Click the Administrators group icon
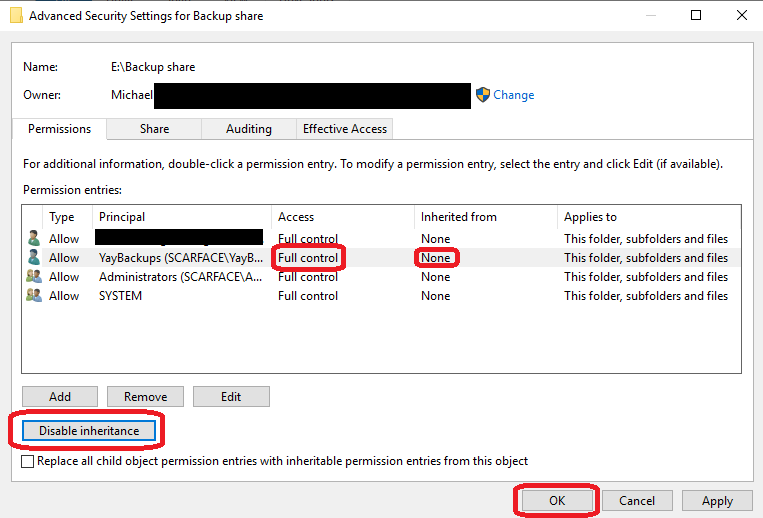The image size is (763, 518). 35,277
